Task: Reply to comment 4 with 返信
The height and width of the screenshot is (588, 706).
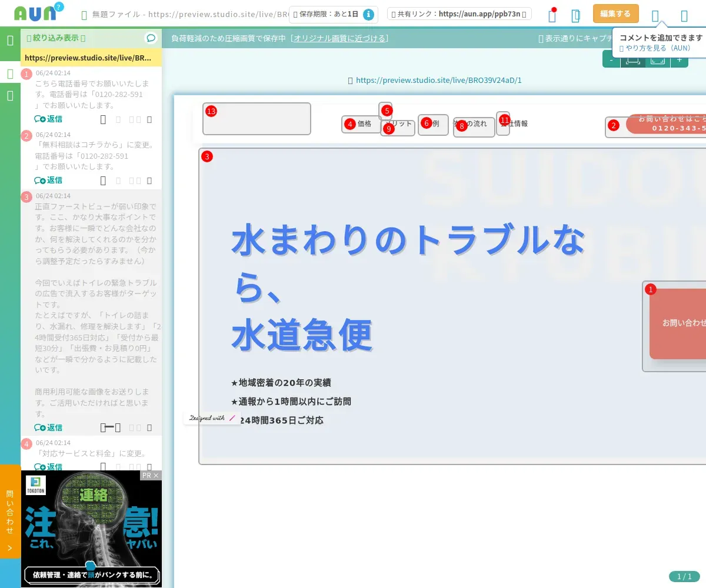Action: tap(48, 467)
